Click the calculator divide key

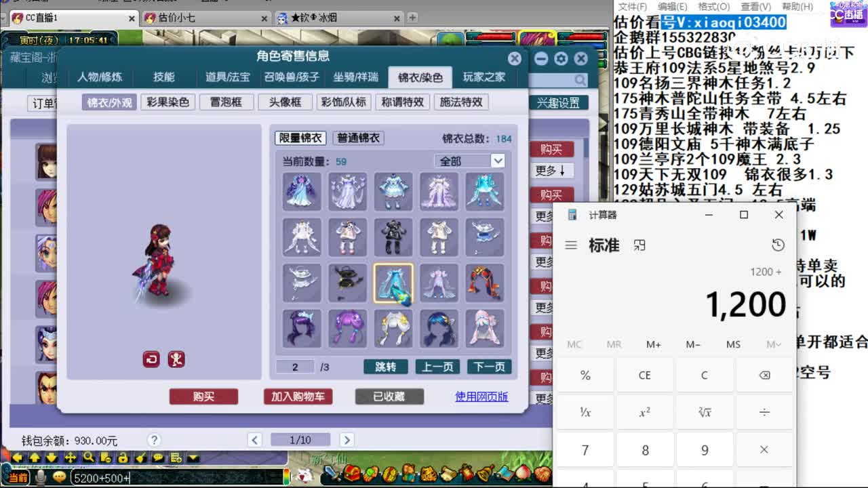point(764,412)
